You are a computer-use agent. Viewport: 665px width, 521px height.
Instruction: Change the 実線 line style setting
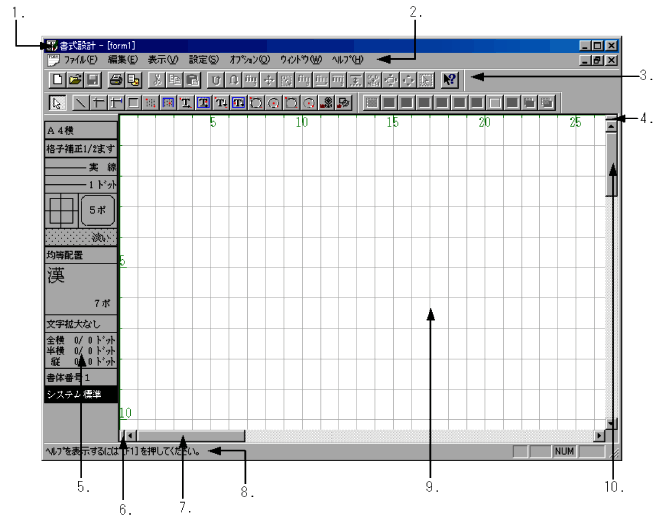80,167
